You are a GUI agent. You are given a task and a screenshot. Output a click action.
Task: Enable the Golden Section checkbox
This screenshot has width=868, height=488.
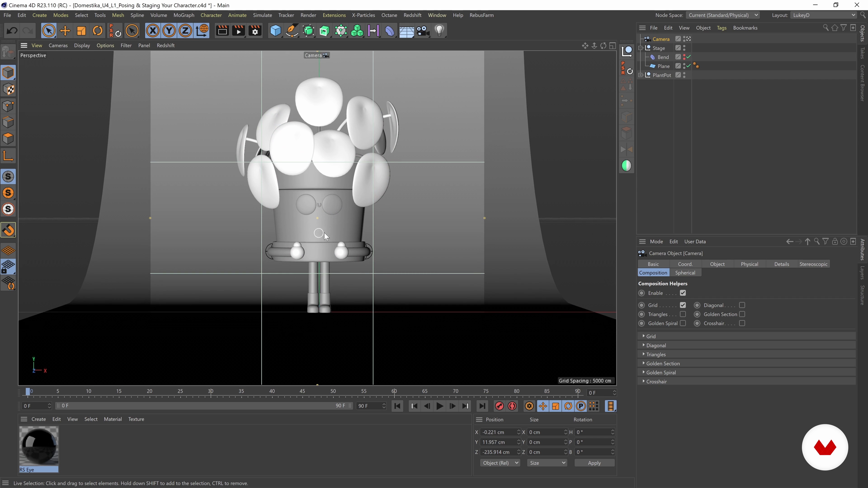[742, 314]
